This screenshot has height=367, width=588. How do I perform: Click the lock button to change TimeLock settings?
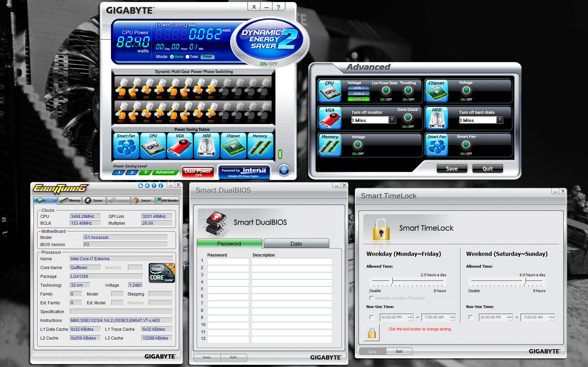pos(372,332)
